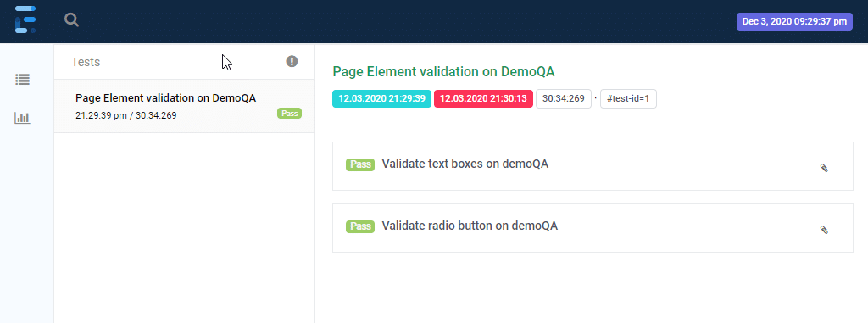The image size is (868, 323).
Task: Click Pass badge in the Tests list item
Action: click(289, 114)
